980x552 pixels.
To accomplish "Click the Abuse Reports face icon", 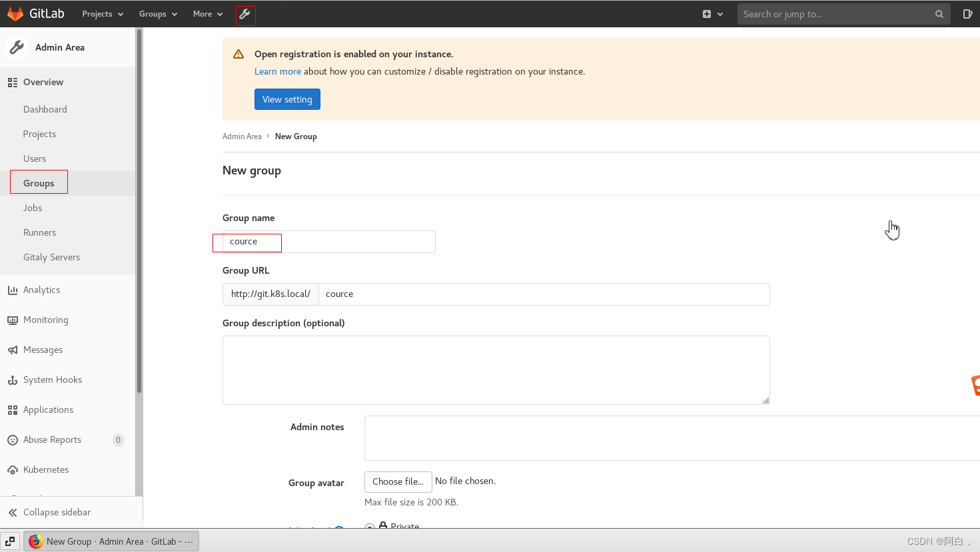I will [x=13, y=440].
